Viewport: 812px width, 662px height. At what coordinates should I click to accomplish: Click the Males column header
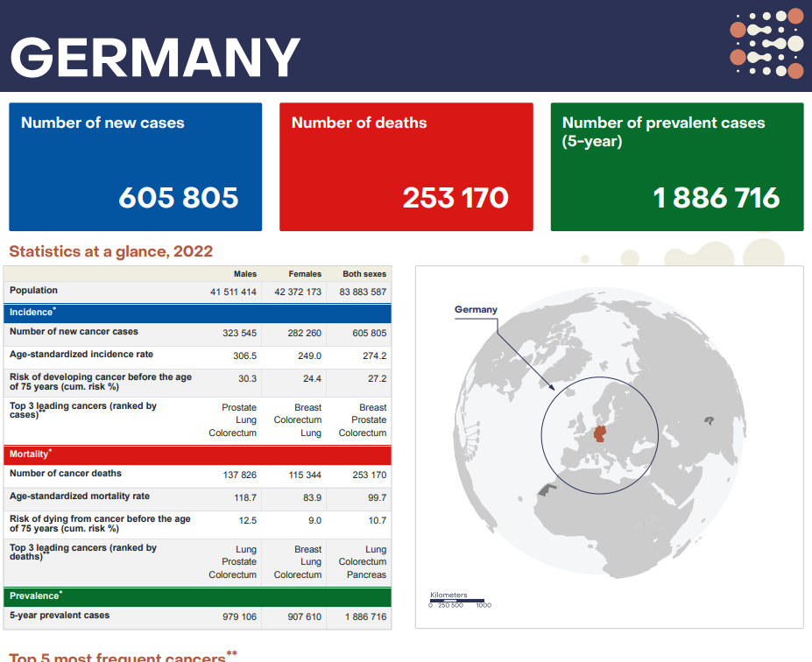coord(245,274)
